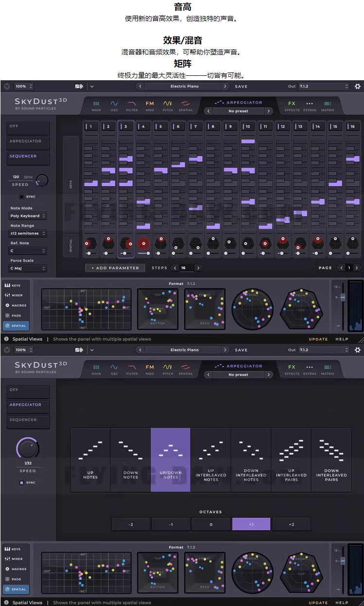Go to next preset after Electric Piano, upper window
Viewport: 364px width, 606px height.
click(x=225, y=86)
